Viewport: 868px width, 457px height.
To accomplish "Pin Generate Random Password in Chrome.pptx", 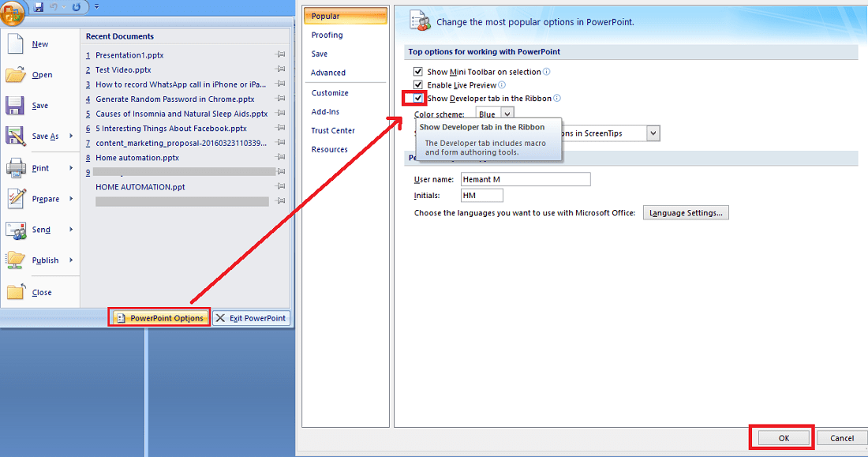I will coord(281,98).
